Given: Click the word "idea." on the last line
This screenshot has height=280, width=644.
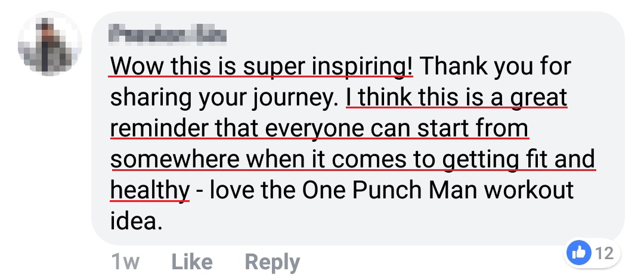Looking at the screenshot, I should pyautogui.click(x=136, y=222).
